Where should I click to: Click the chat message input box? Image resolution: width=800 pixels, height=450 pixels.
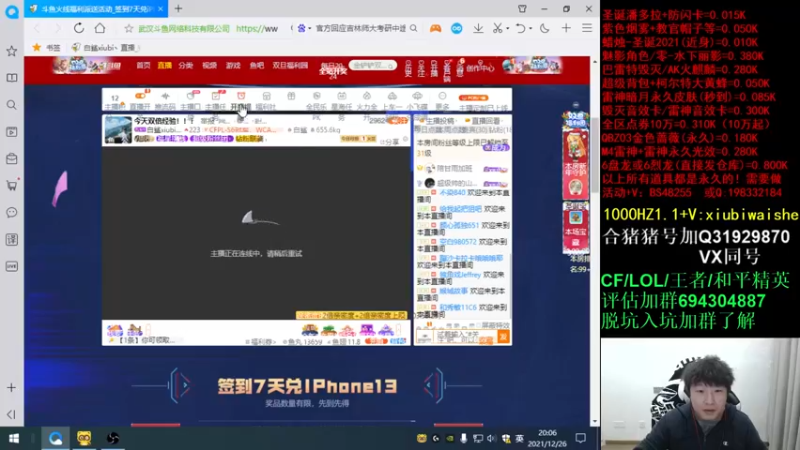coord(465,337)
